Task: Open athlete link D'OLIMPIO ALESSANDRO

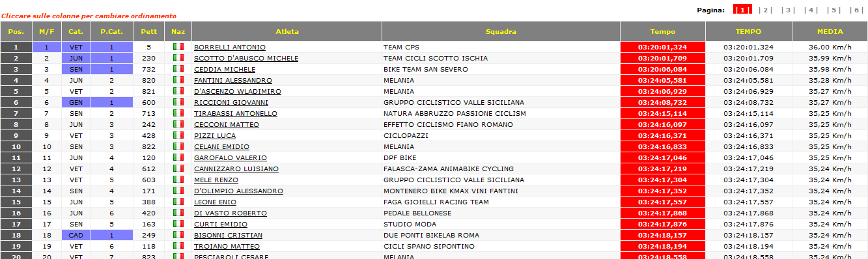Action: coord(238,191)
